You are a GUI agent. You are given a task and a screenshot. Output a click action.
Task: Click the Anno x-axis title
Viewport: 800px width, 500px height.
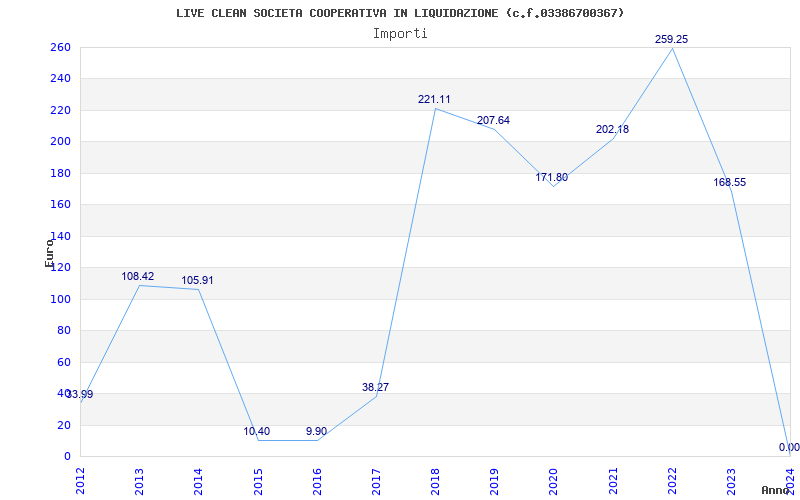(x=775, y=490)
